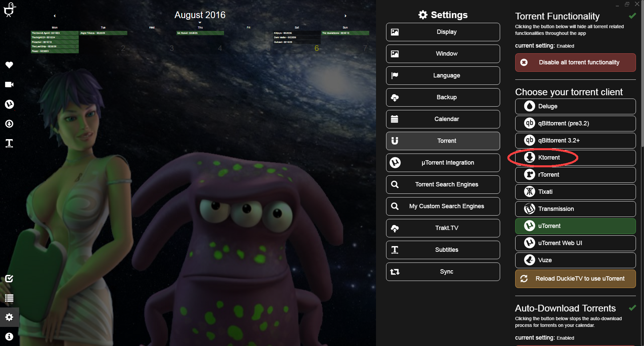The width and height of the screenshot is (644, 346).
Task: Open Display settings
Action: tap(443, 32)
